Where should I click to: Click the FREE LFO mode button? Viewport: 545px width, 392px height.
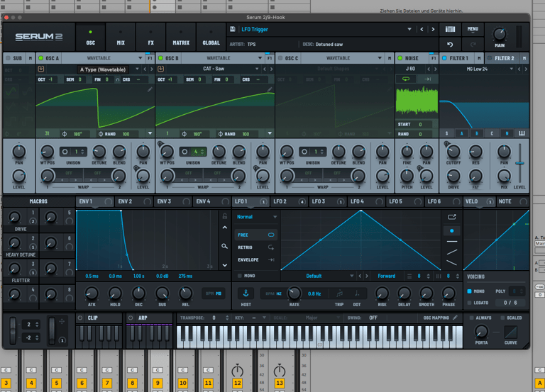pos(255,235)
